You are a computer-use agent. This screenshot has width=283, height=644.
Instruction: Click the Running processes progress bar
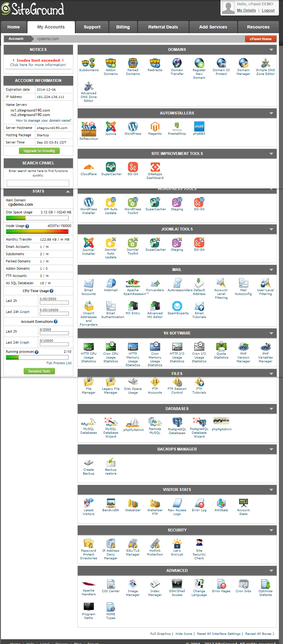37,357
